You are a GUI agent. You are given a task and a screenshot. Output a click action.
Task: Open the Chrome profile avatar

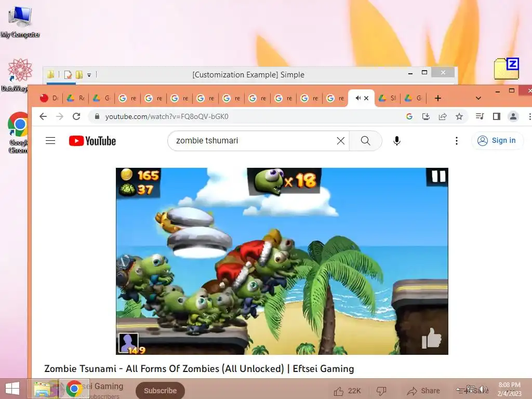pyautogui.click(x=513, y=116)
